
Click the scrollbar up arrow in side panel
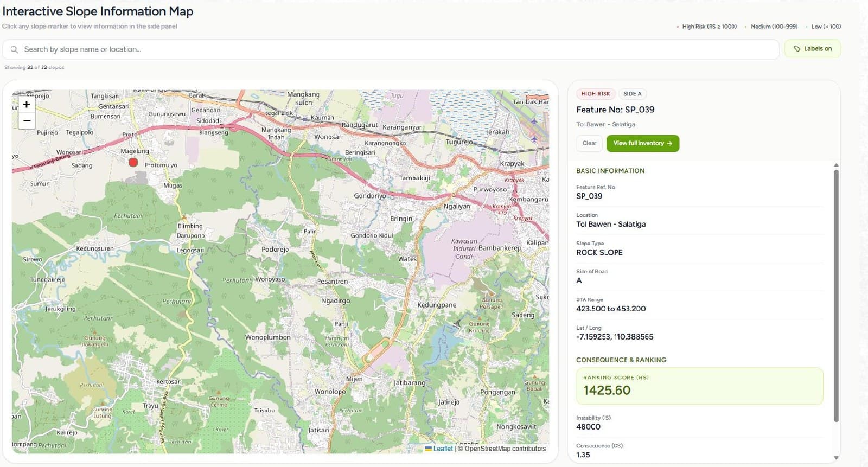click(x=836, y=165)
